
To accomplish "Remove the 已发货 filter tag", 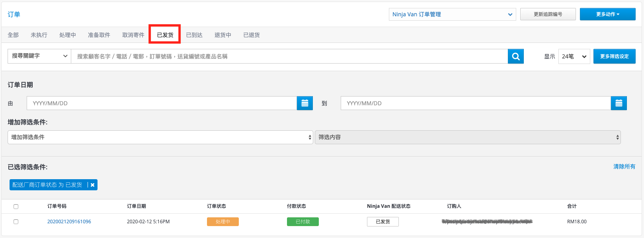I will [x=92, y=185].
